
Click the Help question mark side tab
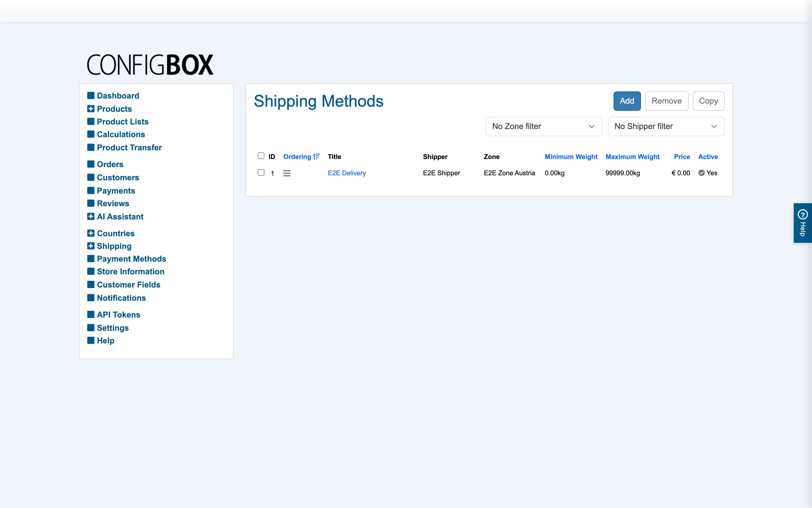point(803,223)
